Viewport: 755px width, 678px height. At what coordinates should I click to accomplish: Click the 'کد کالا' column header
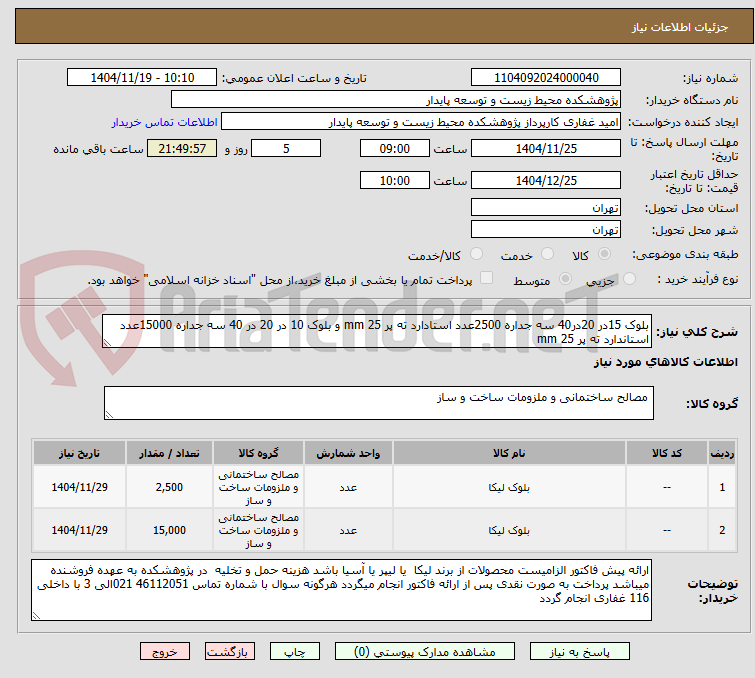(666, 453)
